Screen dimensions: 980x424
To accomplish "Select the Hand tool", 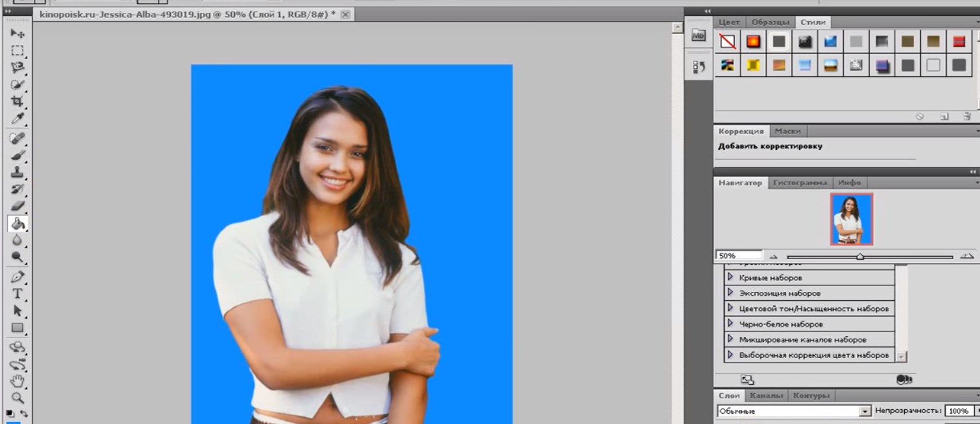I will (x=17, y=382).
